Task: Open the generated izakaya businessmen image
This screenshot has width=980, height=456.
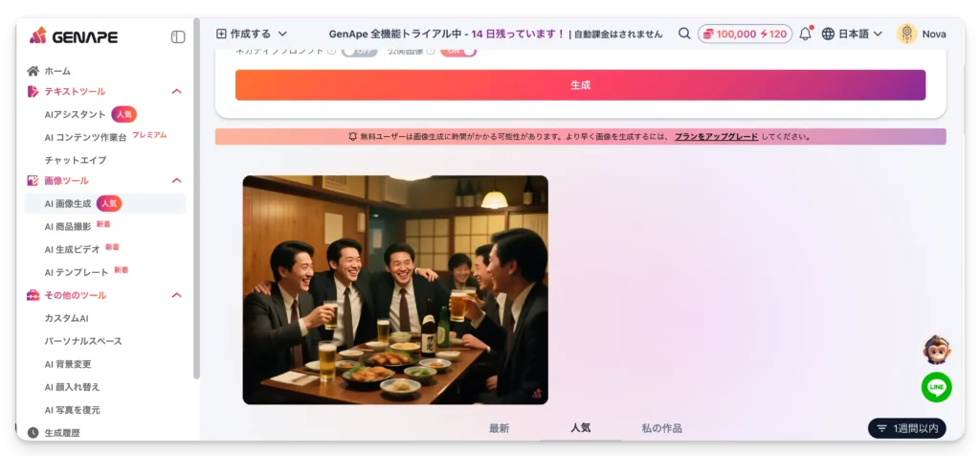Action: 395,289
